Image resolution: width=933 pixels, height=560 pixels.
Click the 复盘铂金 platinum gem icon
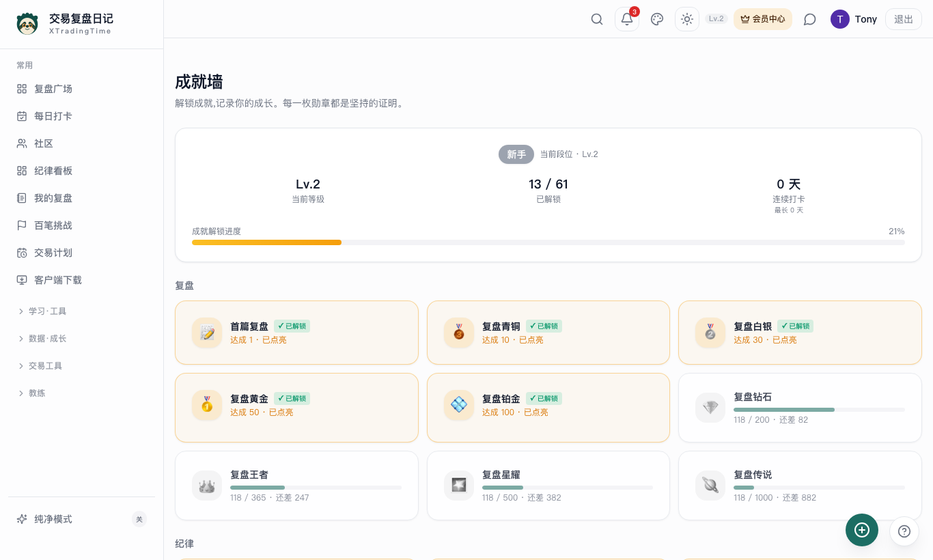click(x=459, y=405)
